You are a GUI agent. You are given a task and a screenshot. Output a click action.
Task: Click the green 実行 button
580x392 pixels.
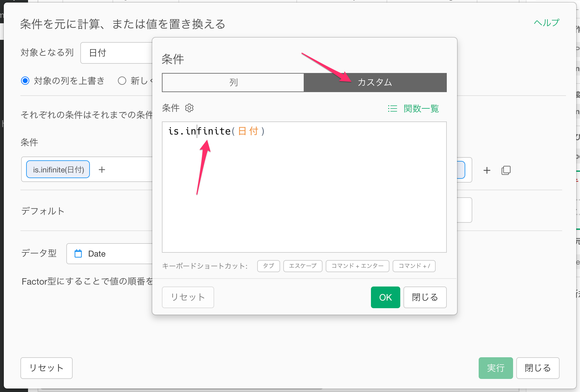click(x=495, y=368)
